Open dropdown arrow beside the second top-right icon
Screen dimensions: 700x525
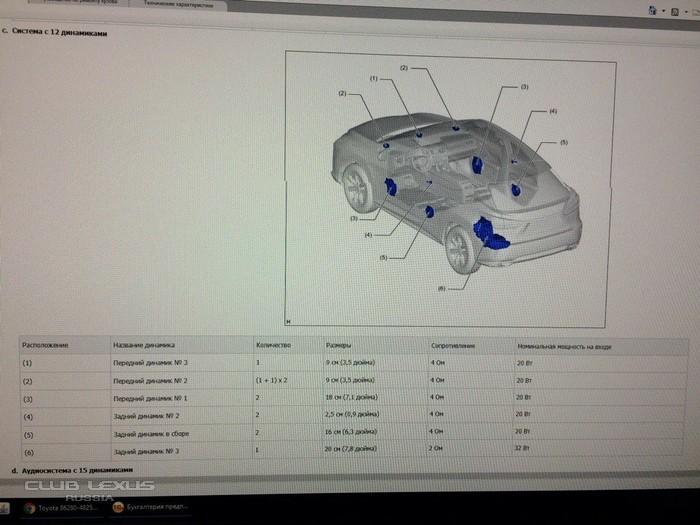click(686, 10)
